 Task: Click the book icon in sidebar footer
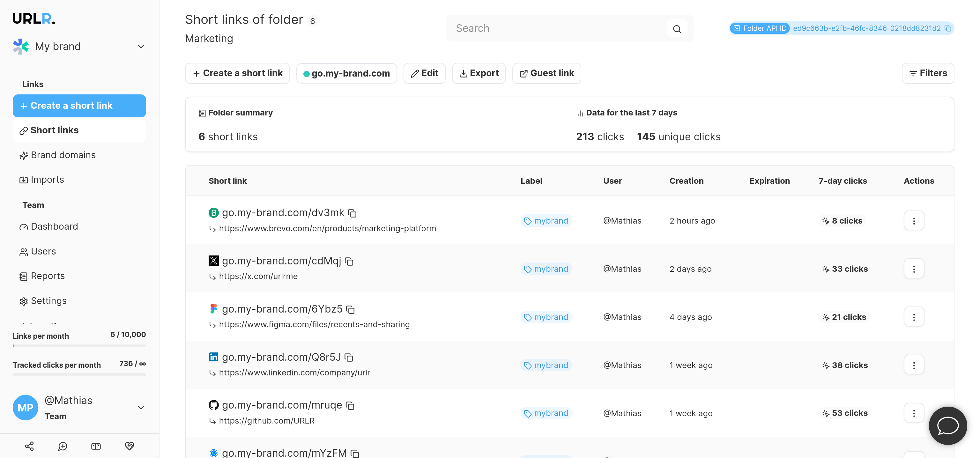point(96,446)
